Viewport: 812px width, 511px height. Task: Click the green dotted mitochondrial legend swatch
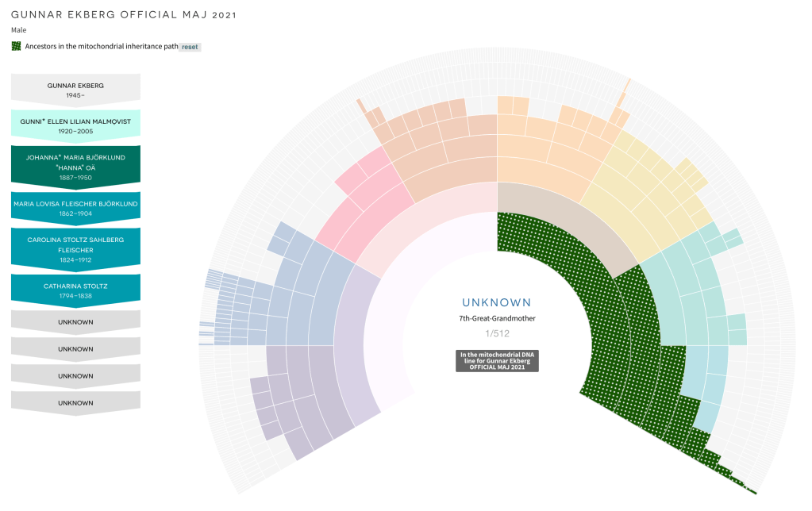tap(16, 47)
